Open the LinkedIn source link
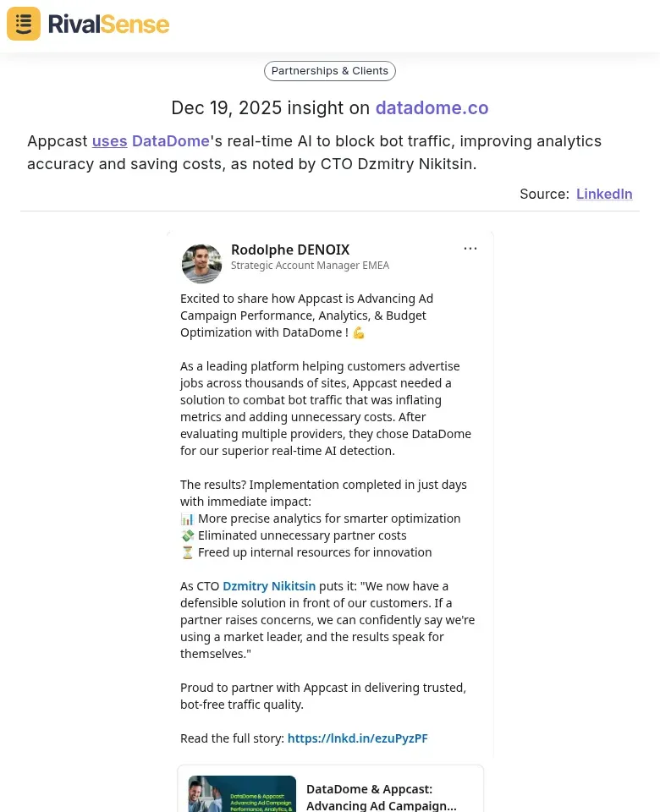The image size is (660, 812). [604, 194]
